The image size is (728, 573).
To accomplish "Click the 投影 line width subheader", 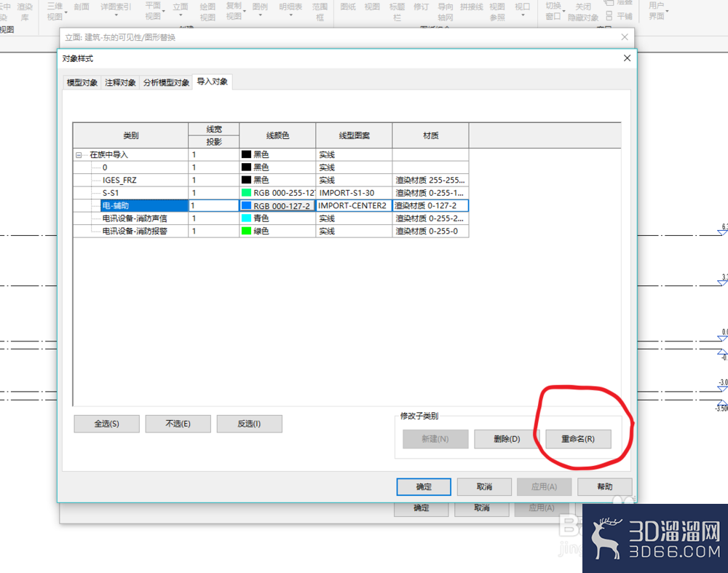I will (x=214, y=142).
